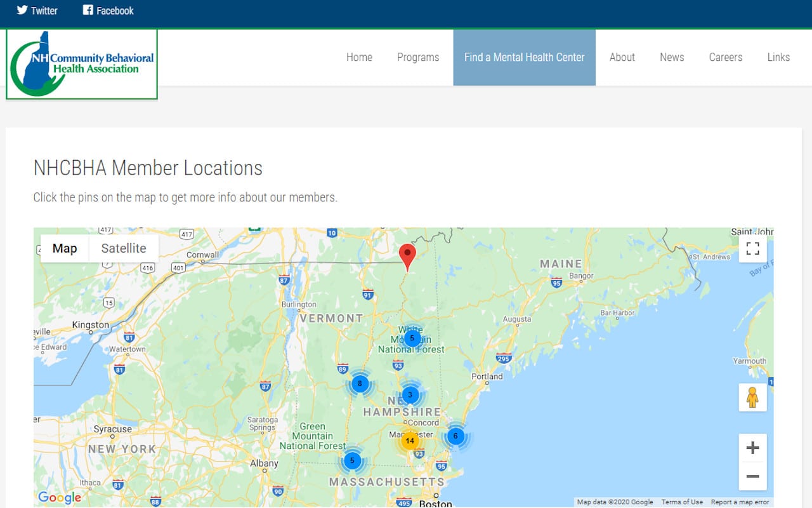Expand the cluster of 8 members near Vermont
The image size is (812, 508).
[x=360, y=384]
